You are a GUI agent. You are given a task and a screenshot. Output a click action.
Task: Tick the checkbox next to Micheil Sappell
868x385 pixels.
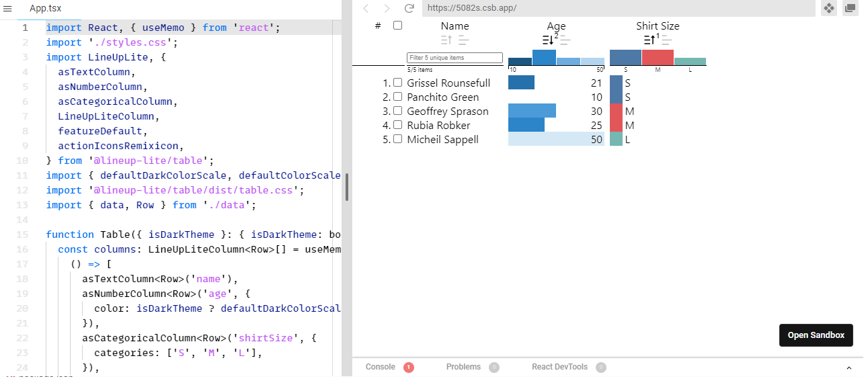pos(397,139)
